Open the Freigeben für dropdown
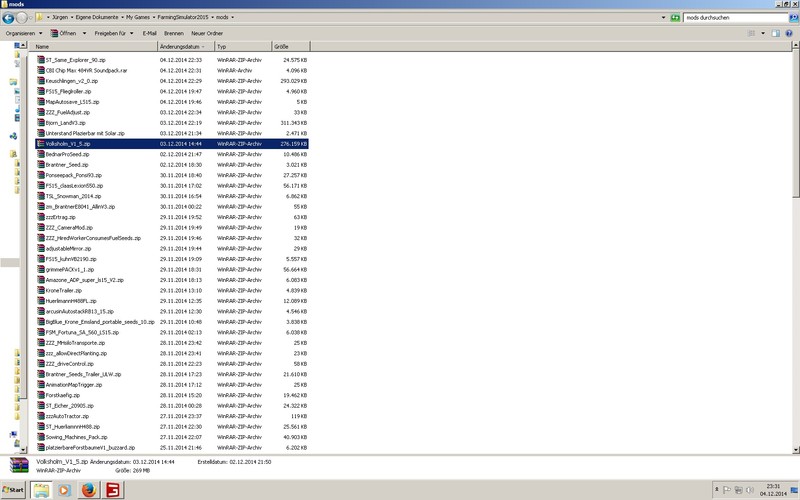 click(114, 33)
